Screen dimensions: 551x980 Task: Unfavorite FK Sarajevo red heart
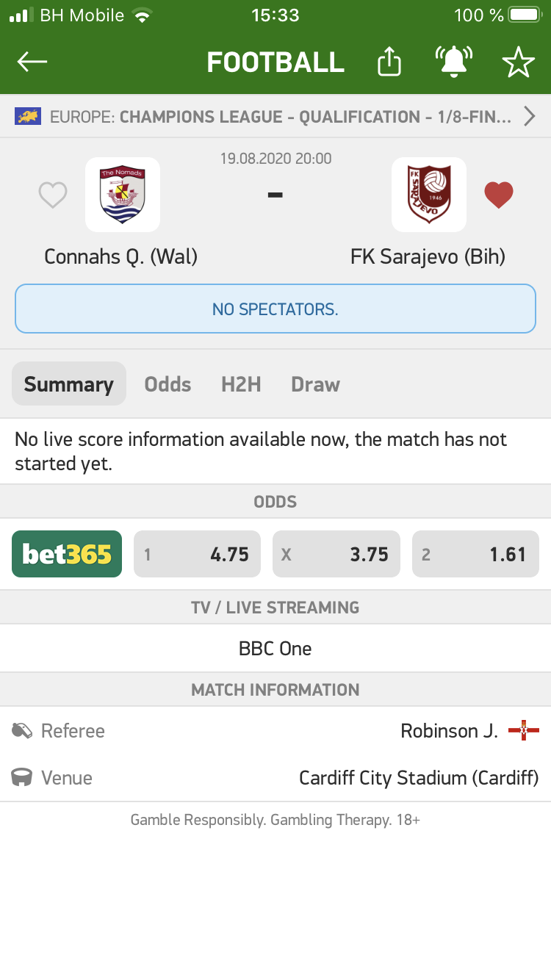tap(498, 195)
